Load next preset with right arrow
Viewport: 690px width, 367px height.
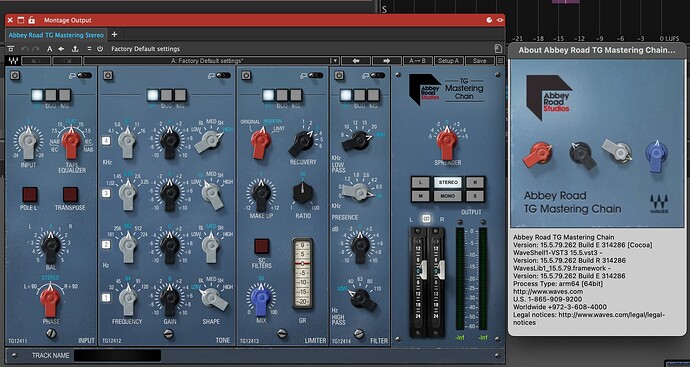click(387, 61)
